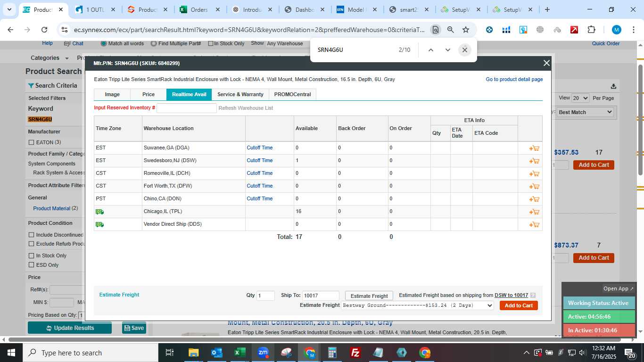Click Update Results button

(x=70, y=328)
